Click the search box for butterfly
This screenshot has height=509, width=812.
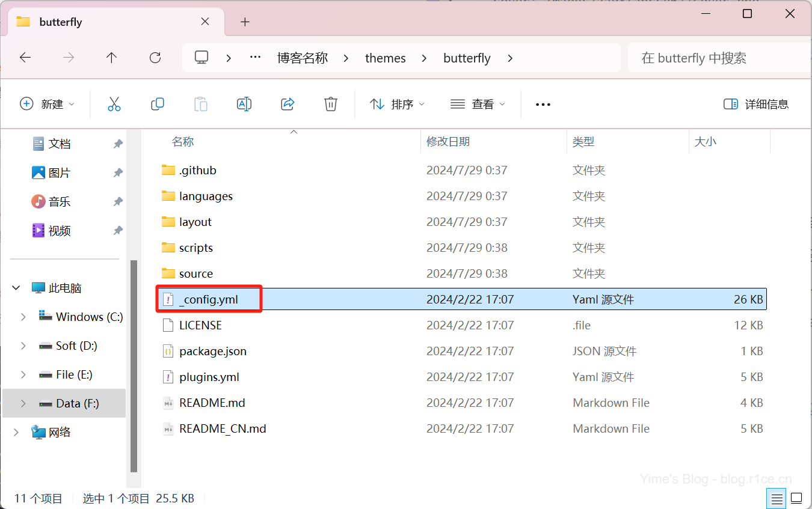(716, 58)
